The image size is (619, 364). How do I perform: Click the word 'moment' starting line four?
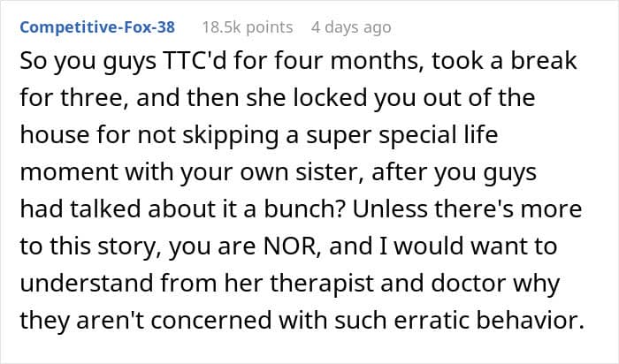69,172
